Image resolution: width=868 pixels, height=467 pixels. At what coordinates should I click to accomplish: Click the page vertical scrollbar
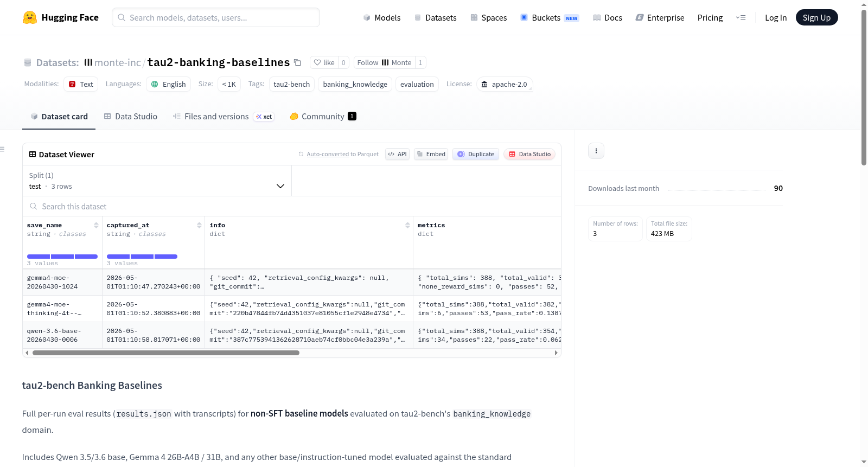click(x=864, y=87)
